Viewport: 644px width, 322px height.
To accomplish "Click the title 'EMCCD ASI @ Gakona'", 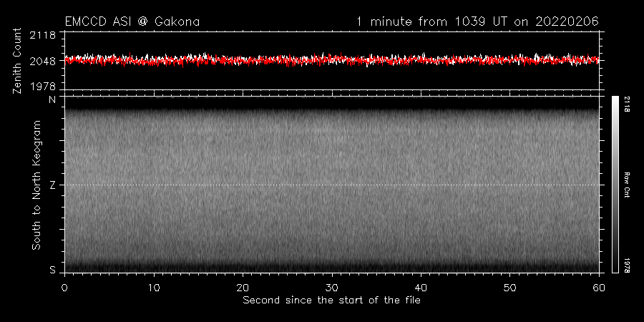I will [x=132, y=21].
